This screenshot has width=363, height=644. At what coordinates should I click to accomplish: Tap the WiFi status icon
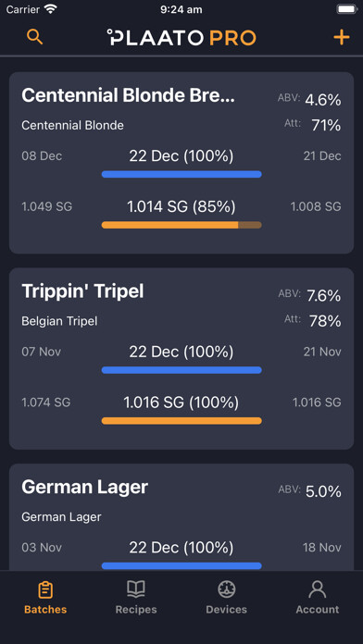coord(51,9)
